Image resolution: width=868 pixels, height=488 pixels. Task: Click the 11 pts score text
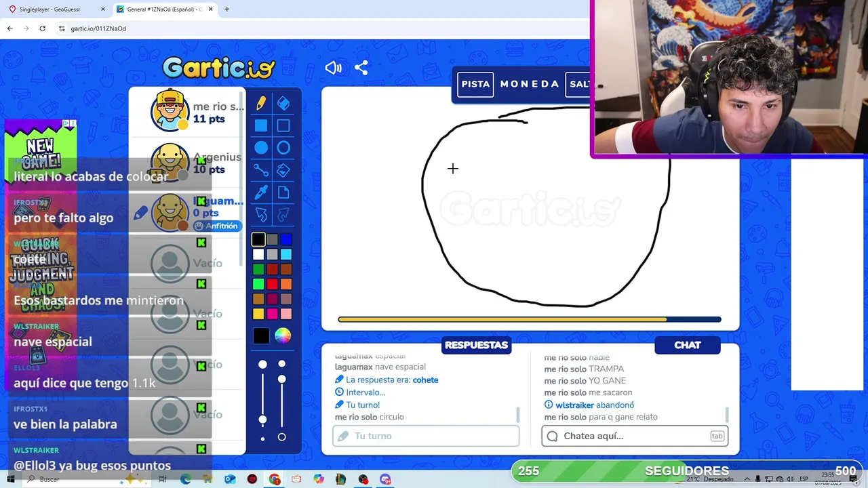tap(209, 119)
